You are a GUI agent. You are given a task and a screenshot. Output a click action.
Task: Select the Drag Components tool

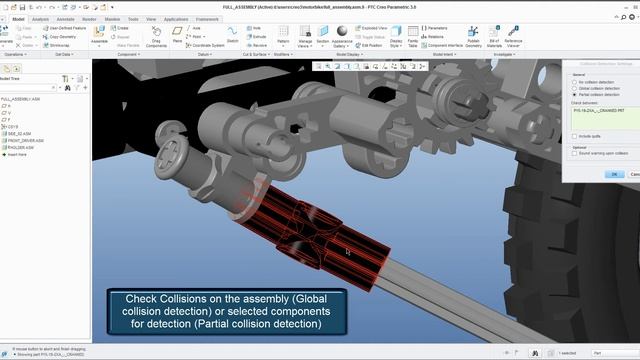(156, 36)
